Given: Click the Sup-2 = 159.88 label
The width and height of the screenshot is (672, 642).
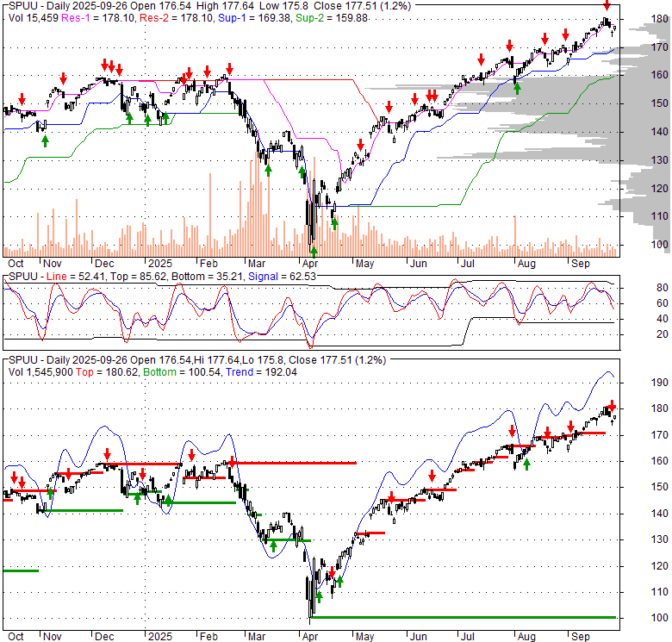Looking at the screenshot, I should point(332,18).
